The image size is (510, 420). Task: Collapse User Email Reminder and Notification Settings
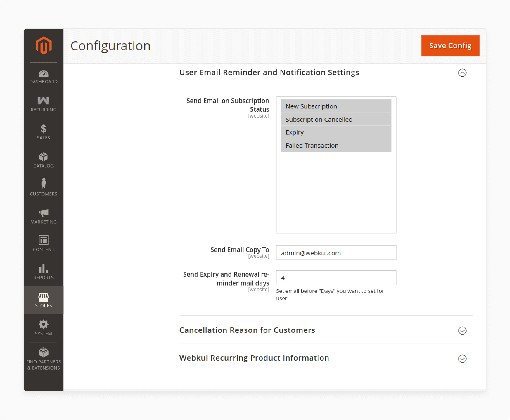pyautogui.click(x=462, y=73)
